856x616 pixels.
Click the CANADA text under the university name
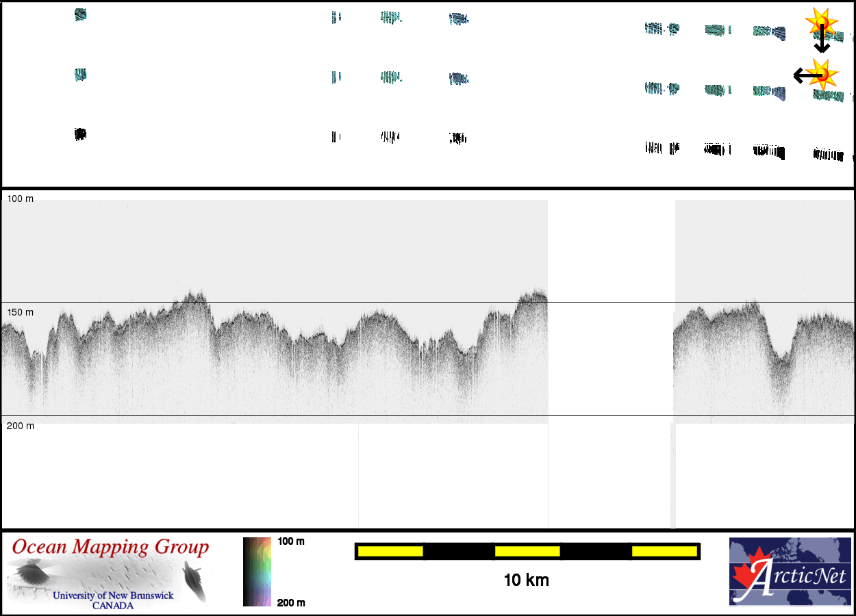click(113, 606)
